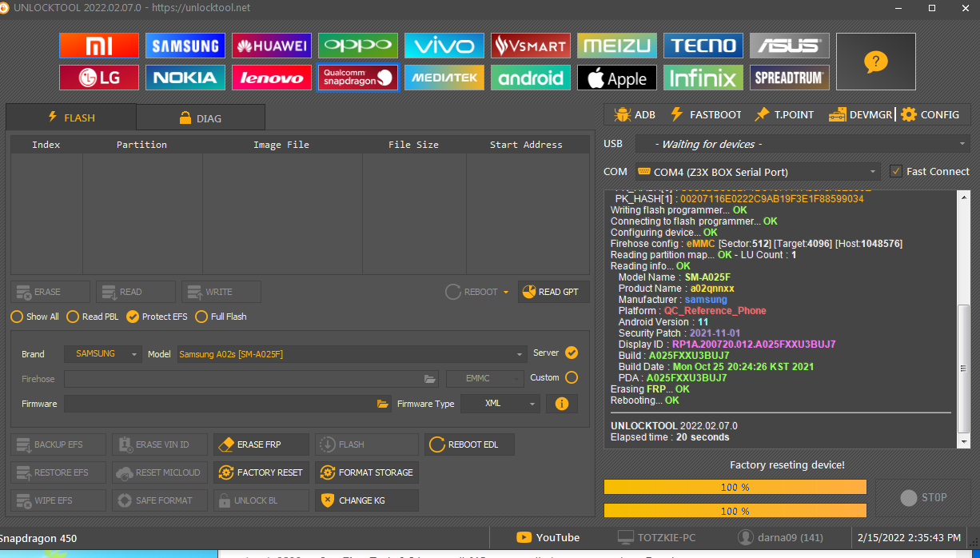Image resolution: width=980 pixels, height=558 pixels.
Task: Click the File Size column header
Action: tap(413, 145)
